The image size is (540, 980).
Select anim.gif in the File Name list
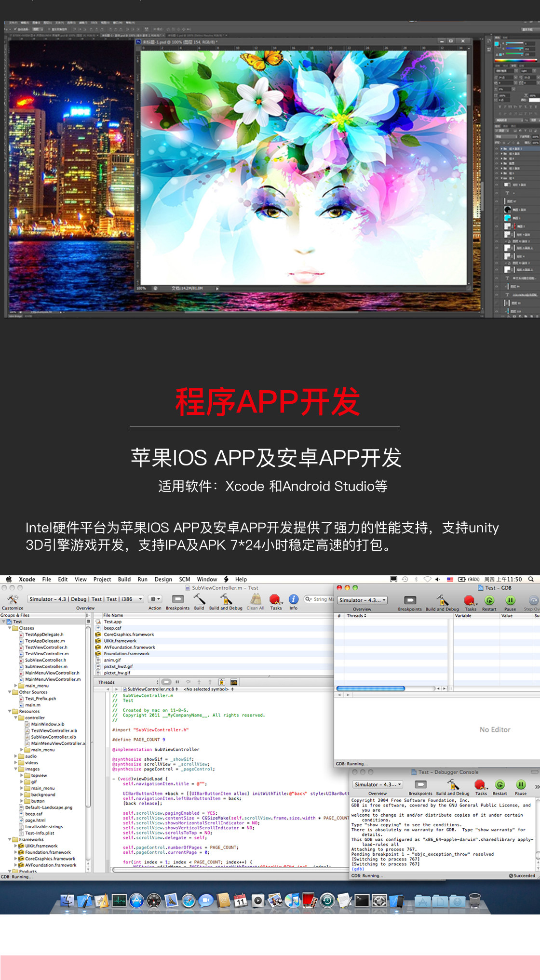point(112,660)
